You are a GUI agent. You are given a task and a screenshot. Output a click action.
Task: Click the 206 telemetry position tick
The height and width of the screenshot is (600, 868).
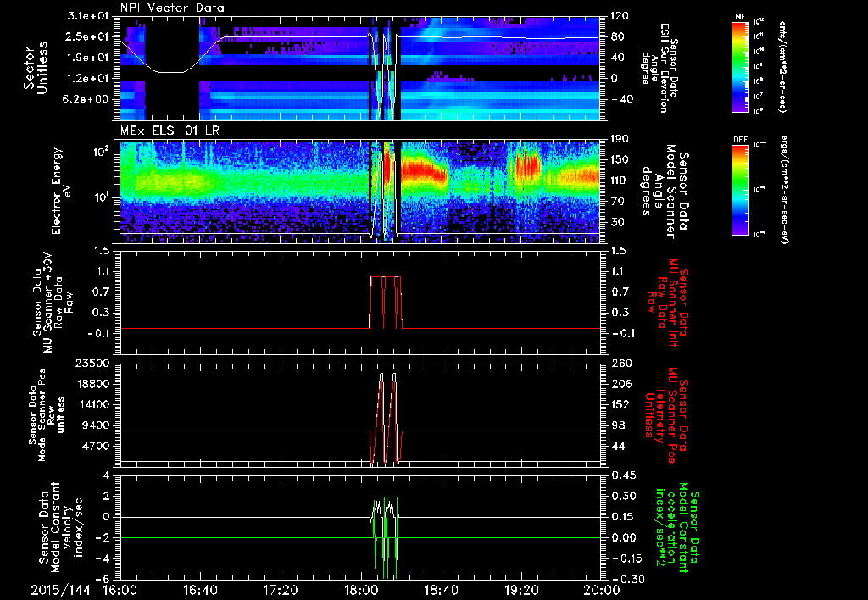point(620,384)
